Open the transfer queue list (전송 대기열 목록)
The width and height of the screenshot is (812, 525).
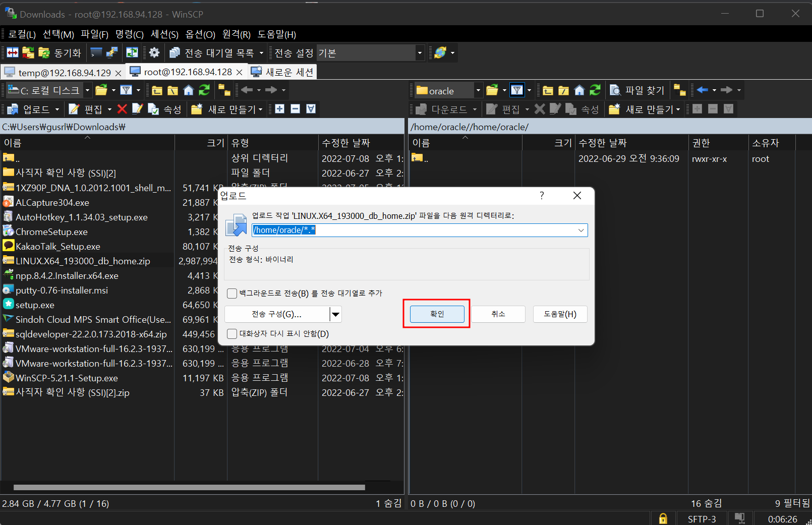tap(216, 53)
